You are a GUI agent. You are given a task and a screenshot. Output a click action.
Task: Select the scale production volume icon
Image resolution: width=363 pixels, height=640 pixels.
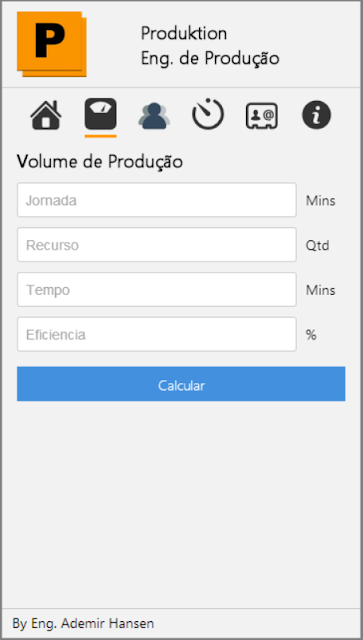[100, 114]
